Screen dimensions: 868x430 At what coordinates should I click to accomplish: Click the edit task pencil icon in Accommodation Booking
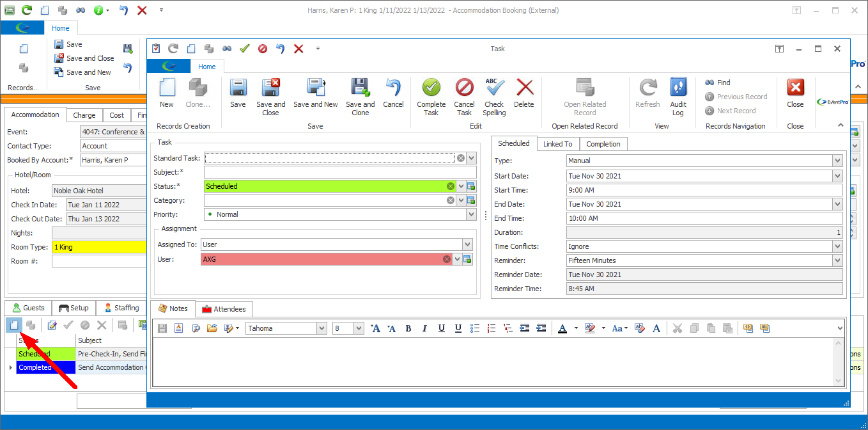tap(52, 325)
